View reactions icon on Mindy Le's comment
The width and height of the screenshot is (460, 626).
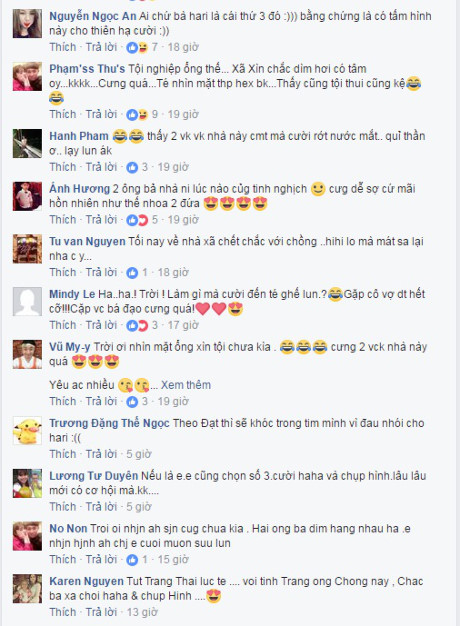(137, 325)
